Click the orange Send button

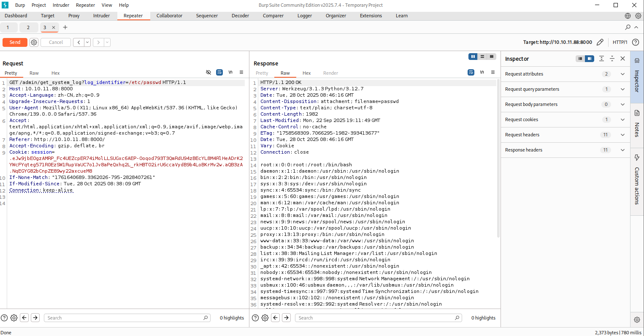[15, 42]
